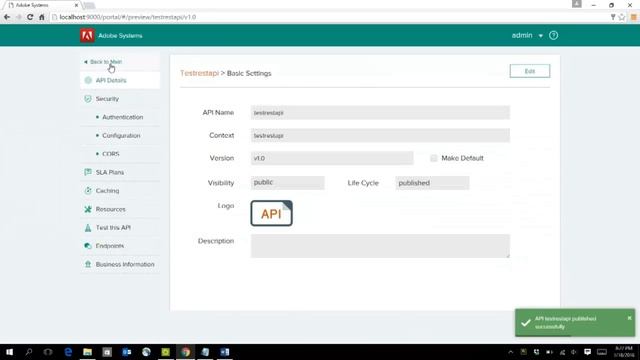Click the address bar URL
Screen dimensions: 640x360
[127, 17]
